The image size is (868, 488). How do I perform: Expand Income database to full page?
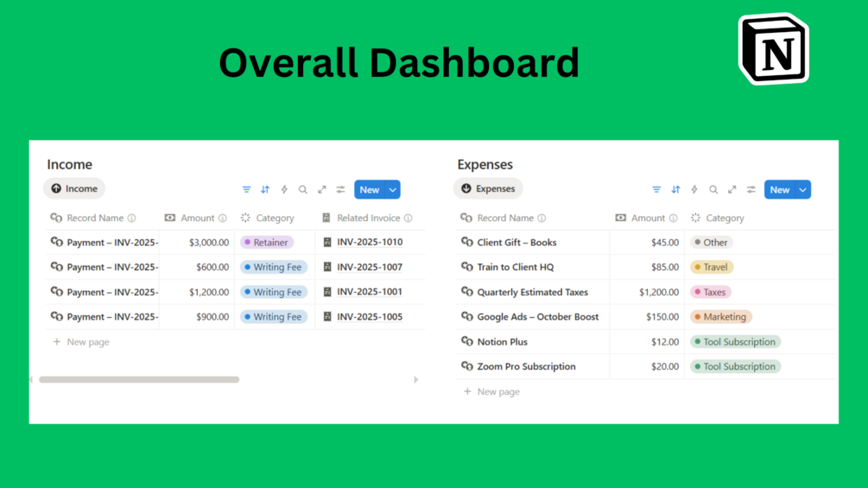coord(321,190)
